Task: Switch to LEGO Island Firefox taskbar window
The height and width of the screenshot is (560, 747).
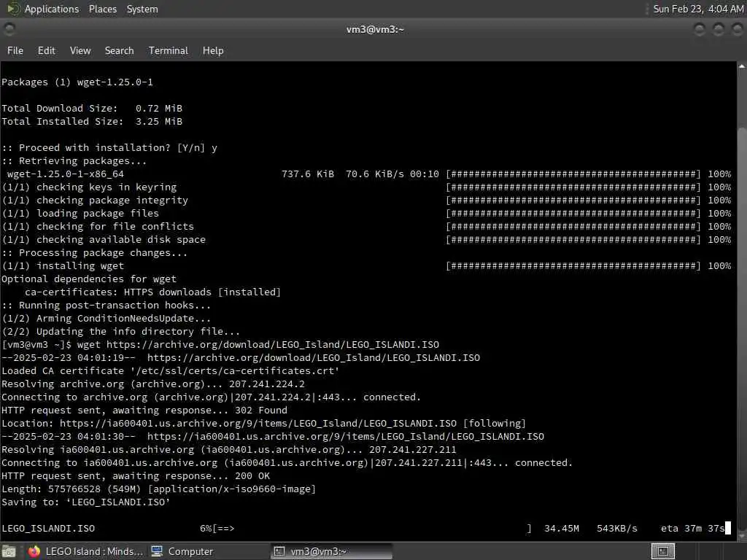Action: pos(86,551)
